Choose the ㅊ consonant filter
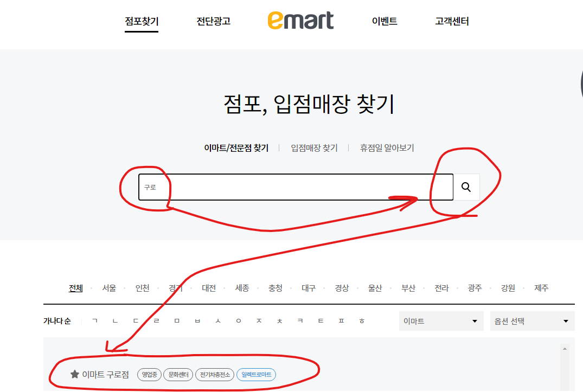583x392 pixels. click(x=280, y=320)
